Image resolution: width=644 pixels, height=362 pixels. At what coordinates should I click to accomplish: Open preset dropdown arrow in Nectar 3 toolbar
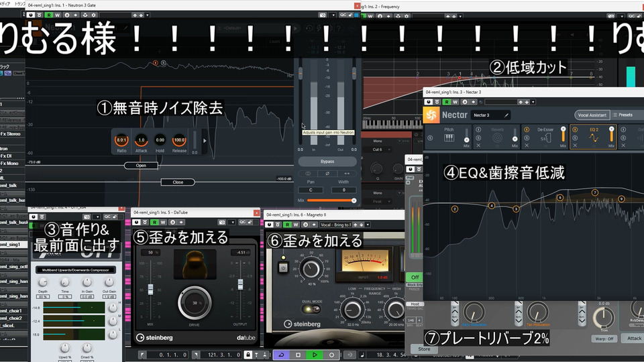533,102
